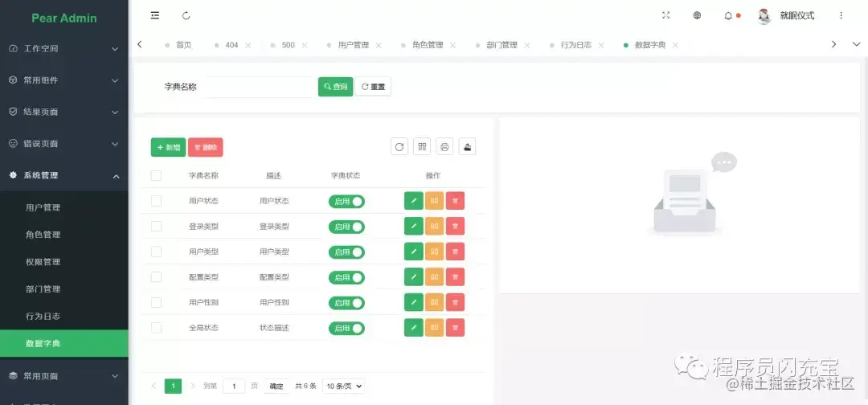Viewport: 868px width, 405px height.
Task: Open the tab list dropdown chevron
Action: point(856,45)
